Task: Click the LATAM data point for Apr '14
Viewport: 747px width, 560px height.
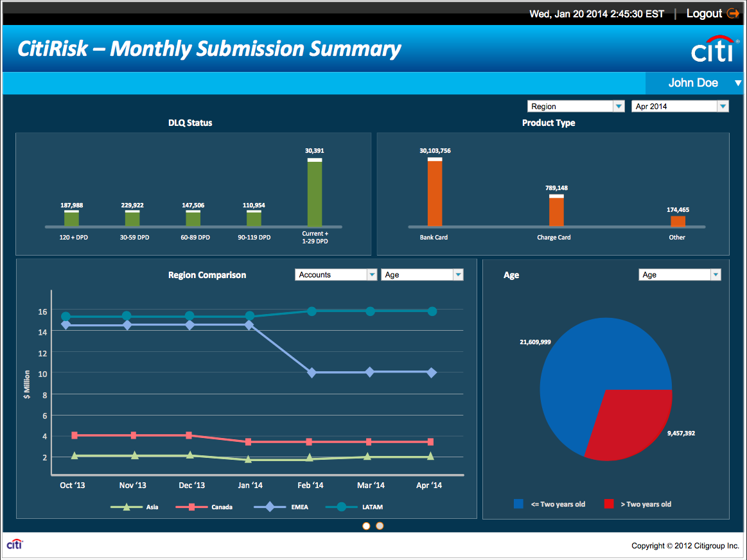Action: 432,311
